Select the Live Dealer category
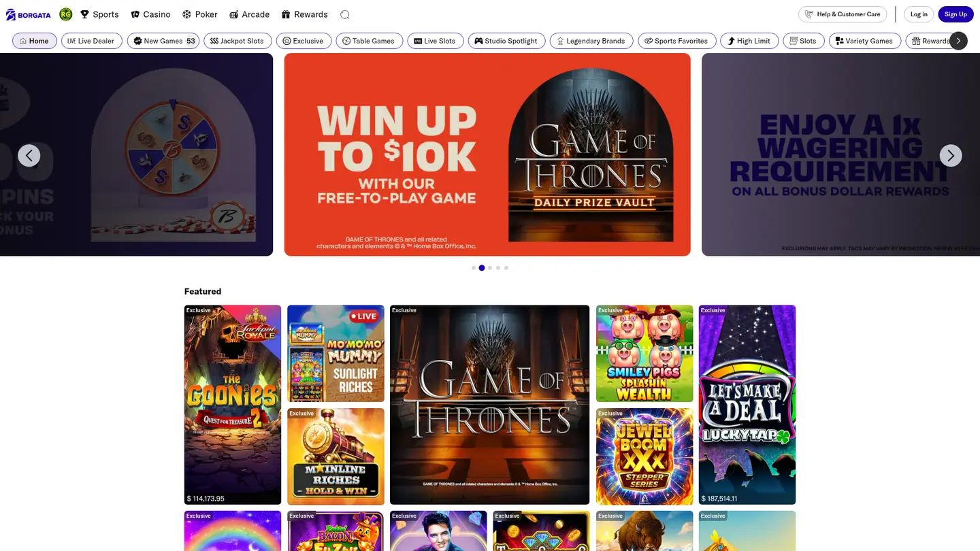The image size is (980, 551). (92, 41)
